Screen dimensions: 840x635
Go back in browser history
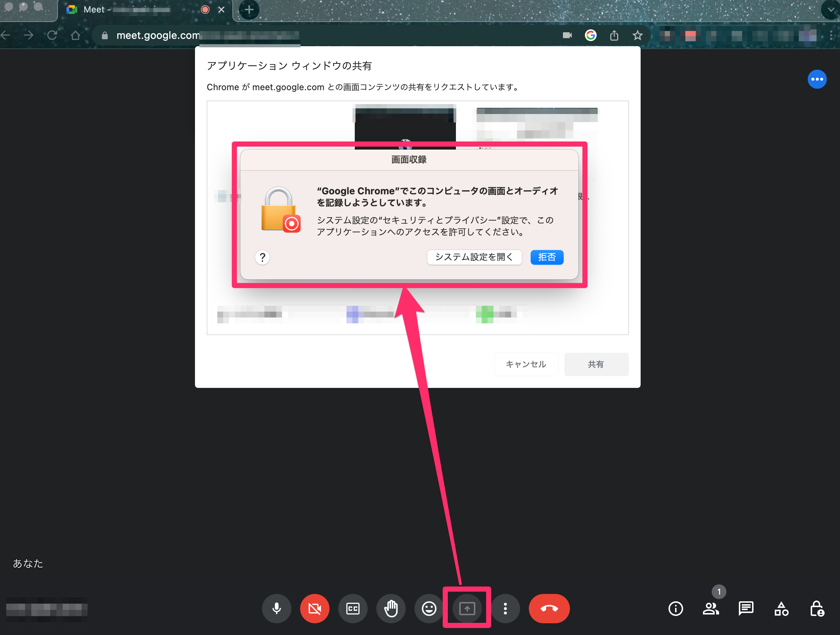[5, 35]
